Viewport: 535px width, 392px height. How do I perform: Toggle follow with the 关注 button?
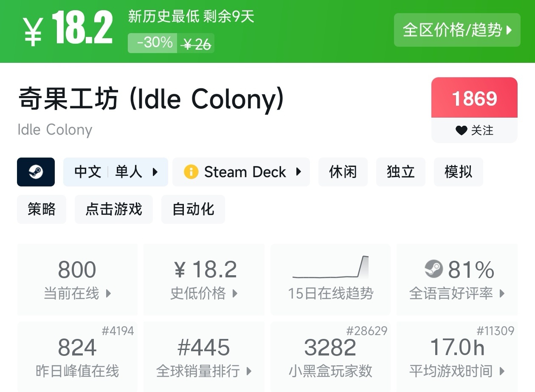click(x=474, y=130)
